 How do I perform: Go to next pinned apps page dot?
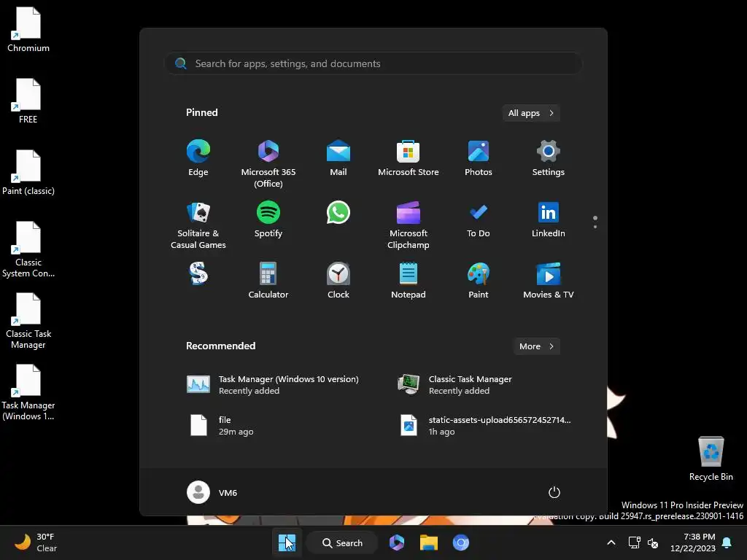click(x=595, y=227)
